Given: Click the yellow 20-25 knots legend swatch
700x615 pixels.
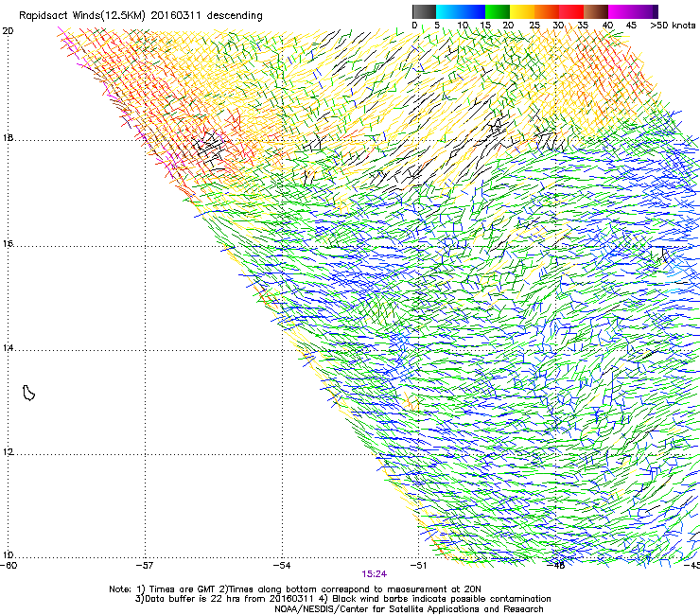Looking at the screenshot, I should point(522,11).
